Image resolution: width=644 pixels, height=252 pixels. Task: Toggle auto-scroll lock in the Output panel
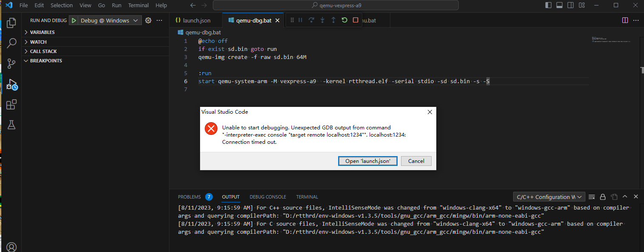point(603,196)
